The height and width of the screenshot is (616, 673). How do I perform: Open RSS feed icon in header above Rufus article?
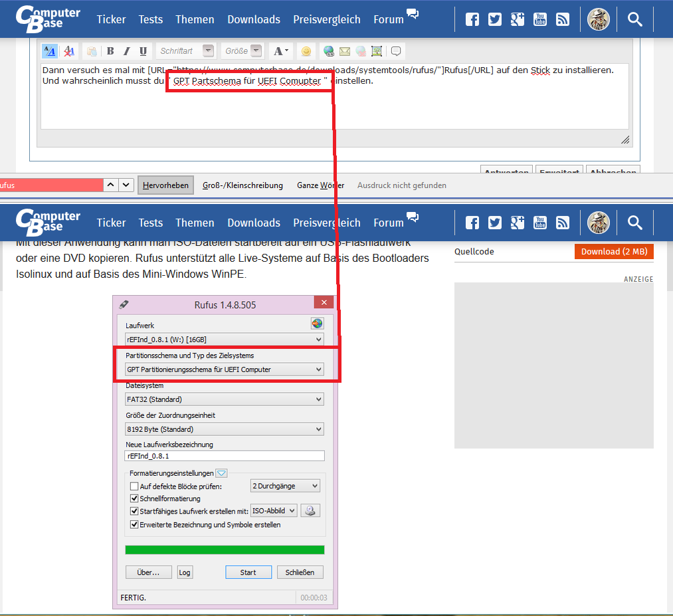[x=563, y=223]
